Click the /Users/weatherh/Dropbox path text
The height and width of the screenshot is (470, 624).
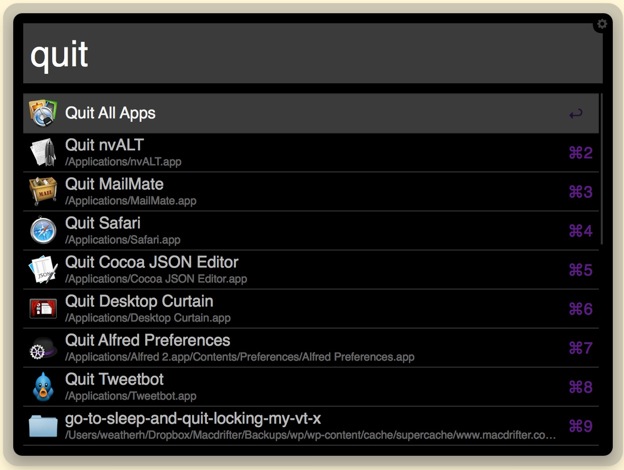pyautogui.click(x=311, y=435)
